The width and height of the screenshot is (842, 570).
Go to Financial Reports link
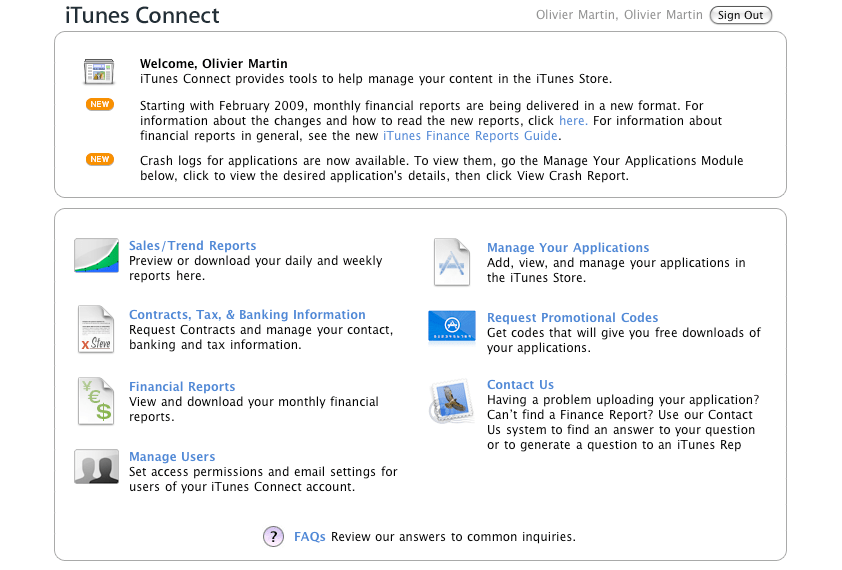click(x=182, y=387)
